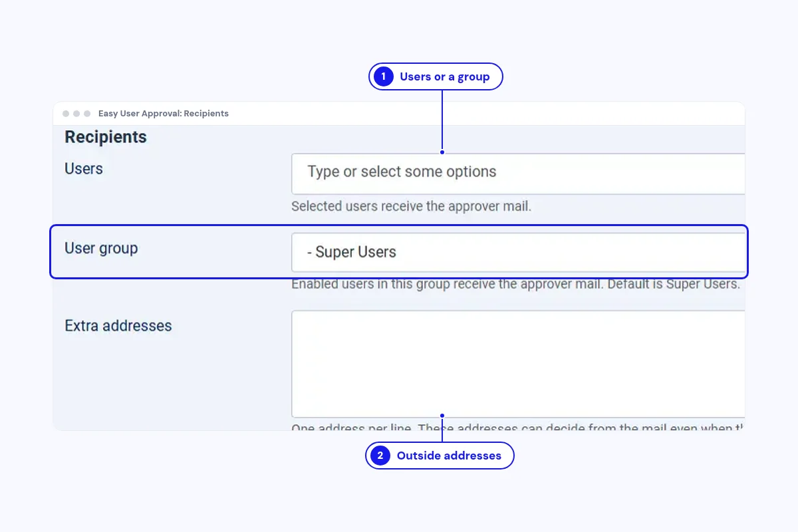The image size is (798, 532).
Task: Click the 'User group' field label
Action: click(101, 249)
